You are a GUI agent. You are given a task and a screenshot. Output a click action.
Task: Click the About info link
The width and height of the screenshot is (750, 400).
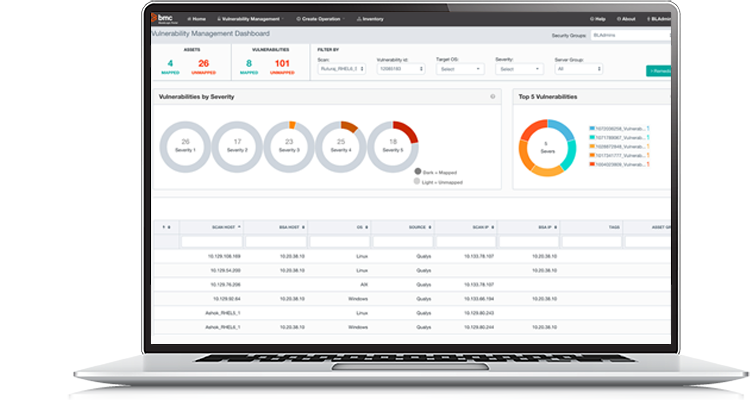(x=626, y=19)
